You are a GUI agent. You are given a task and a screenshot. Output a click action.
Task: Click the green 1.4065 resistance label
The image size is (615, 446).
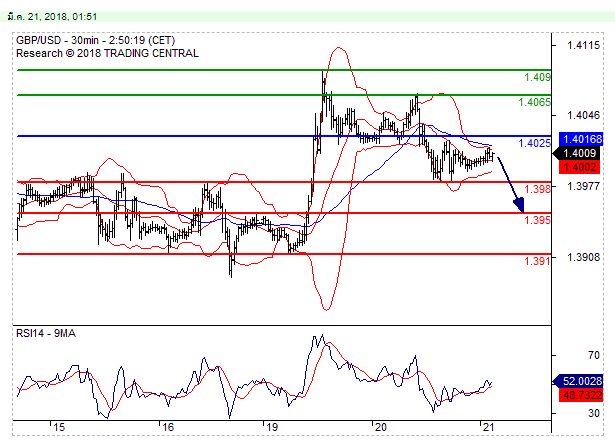534,102
